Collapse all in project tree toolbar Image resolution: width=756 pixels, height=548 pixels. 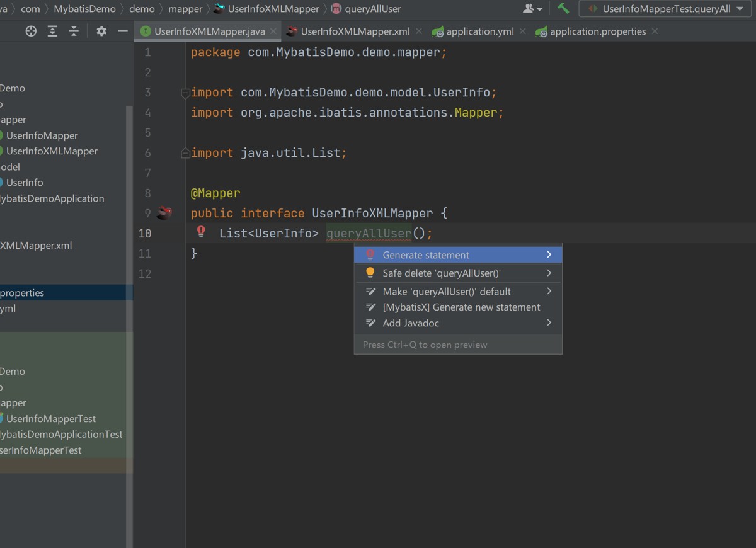(x=74, y=31)
